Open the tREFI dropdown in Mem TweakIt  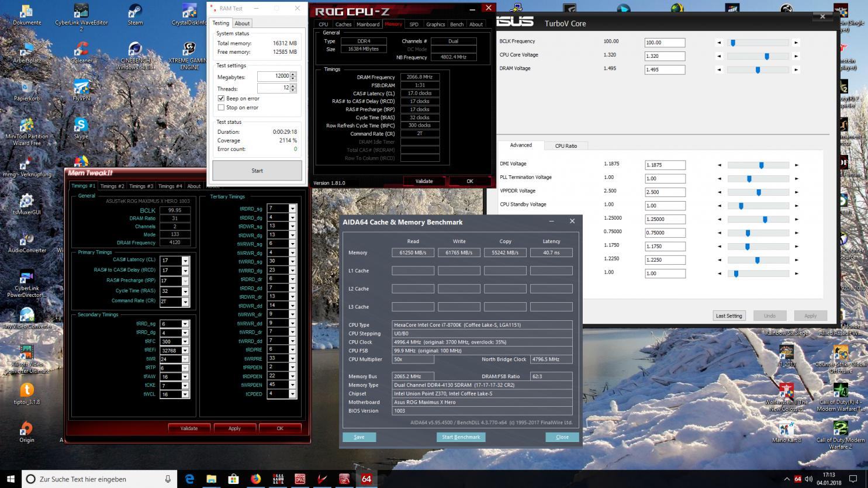click(x=185, y=350)
